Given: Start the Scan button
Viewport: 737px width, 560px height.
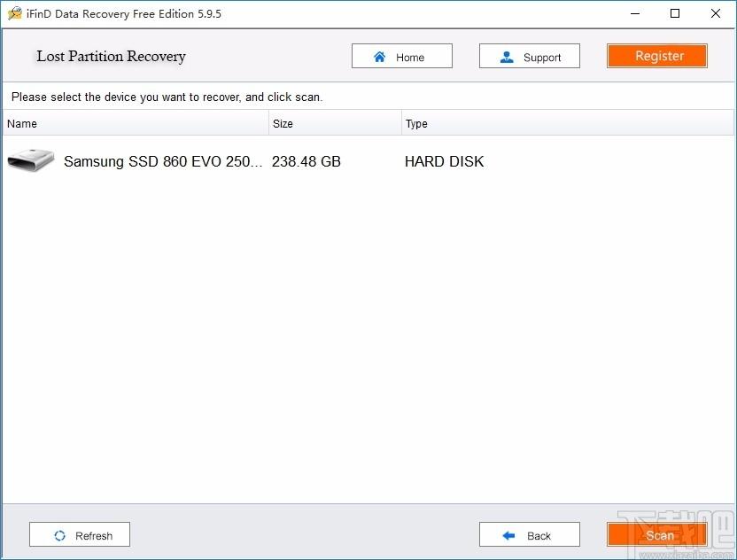Looking at the screenshot, I should click(x=656, y=534).
